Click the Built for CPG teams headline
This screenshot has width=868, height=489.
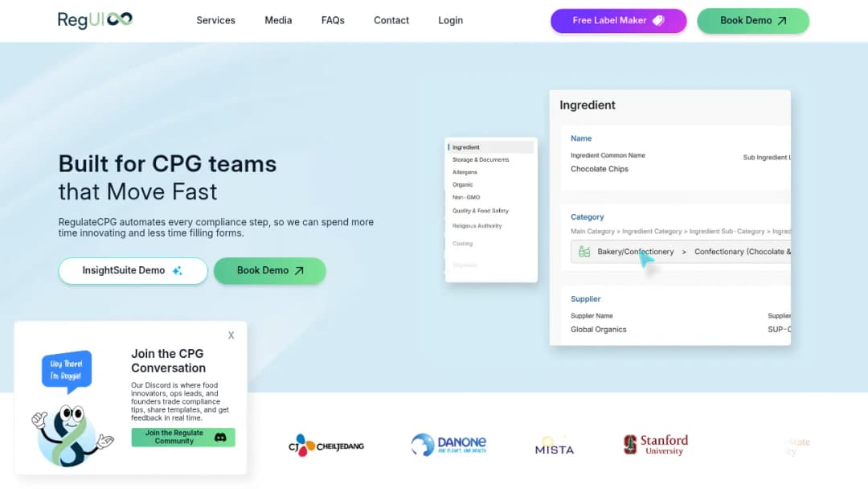pyautogui.click(x=167, y=164)
